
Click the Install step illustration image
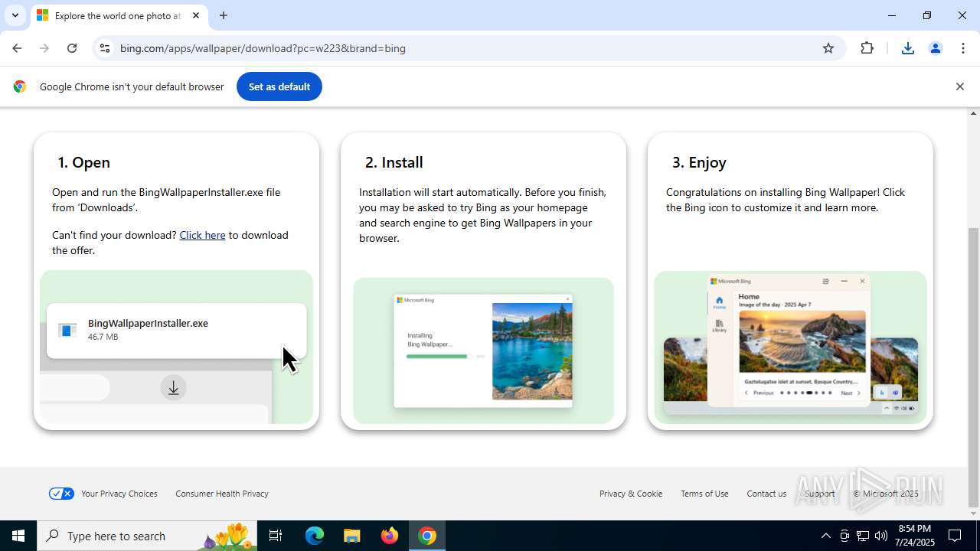pyautogui.click(x=483, y=350)
